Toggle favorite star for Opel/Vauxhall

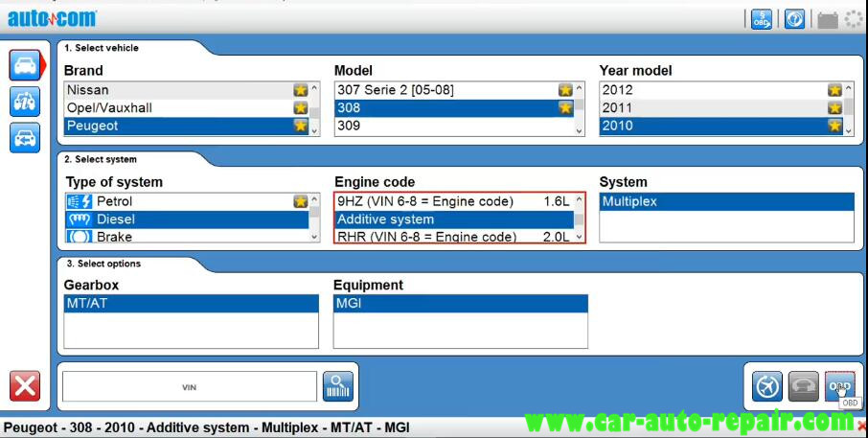coord(301,108)
